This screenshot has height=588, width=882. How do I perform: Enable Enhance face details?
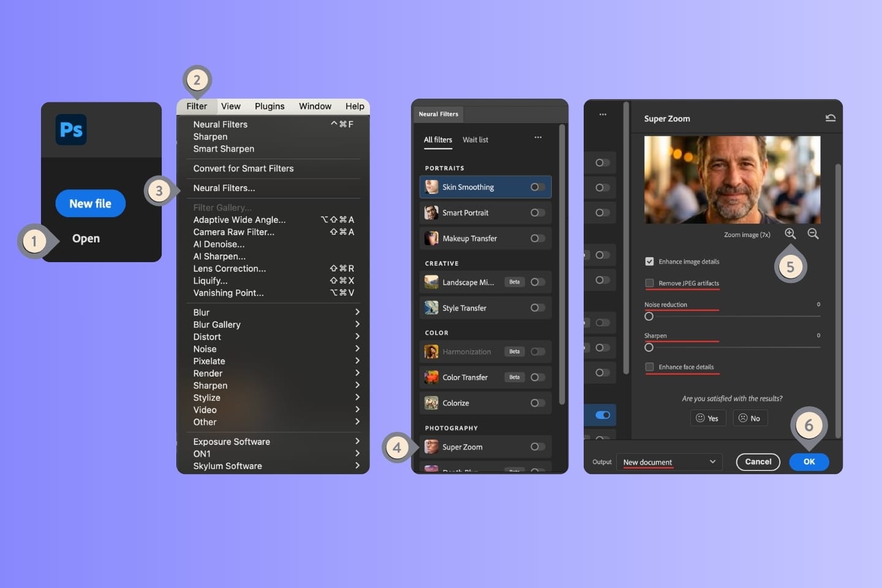coord(649,367)
